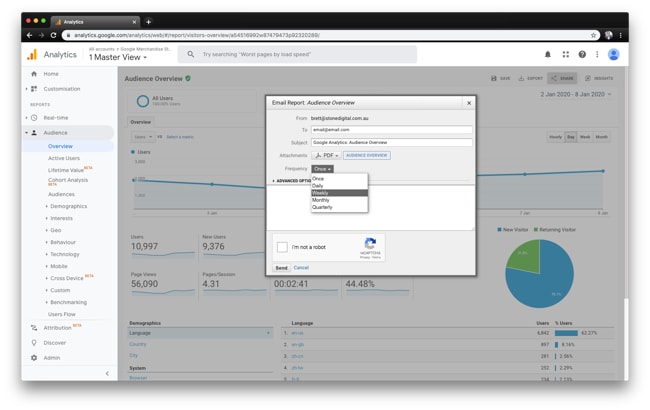
Task: Click the Home icon in sidebar
Action: pos(34,74)
